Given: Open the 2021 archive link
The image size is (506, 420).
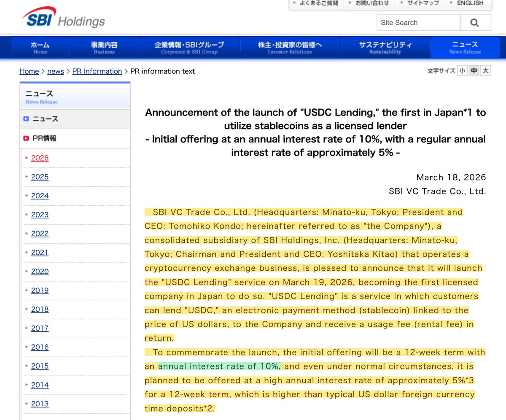Looking at the screenshot, I should [x=40, y=252].
